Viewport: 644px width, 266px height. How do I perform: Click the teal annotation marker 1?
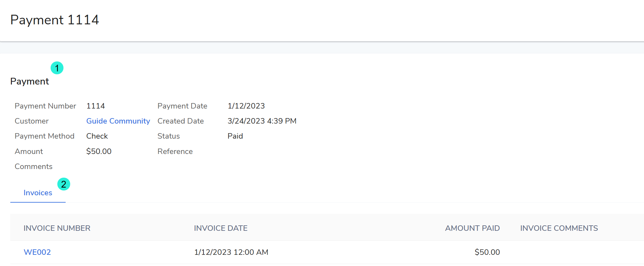click(57, 68)
